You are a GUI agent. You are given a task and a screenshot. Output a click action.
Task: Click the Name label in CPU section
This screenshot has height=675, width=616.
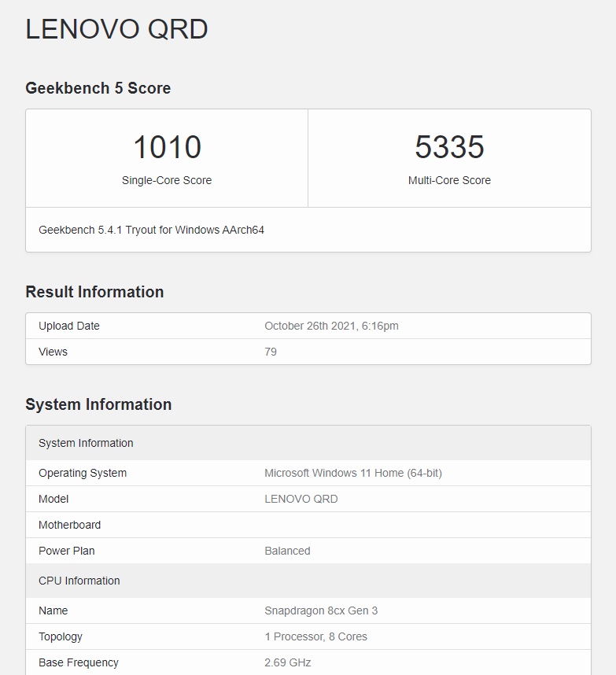53,610
